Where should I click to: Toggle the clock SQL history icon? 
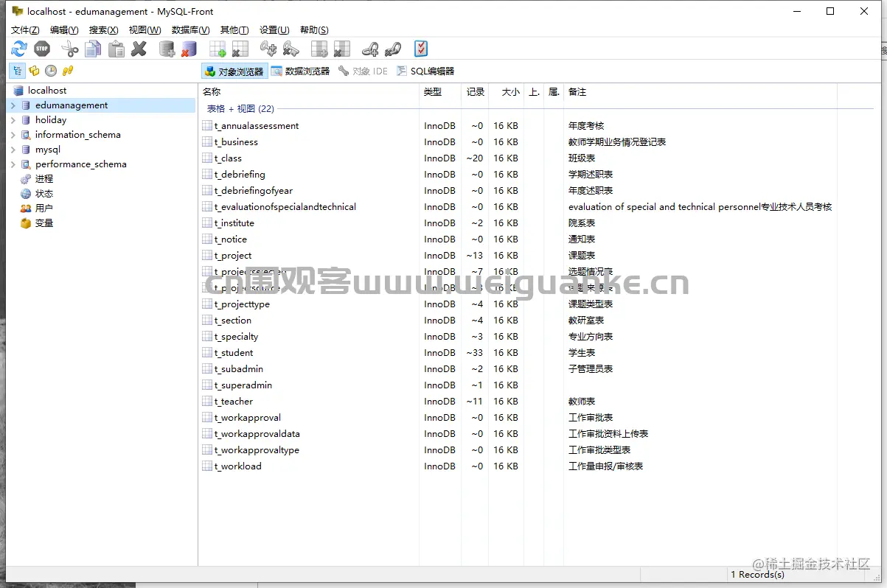tap(51, 71)
